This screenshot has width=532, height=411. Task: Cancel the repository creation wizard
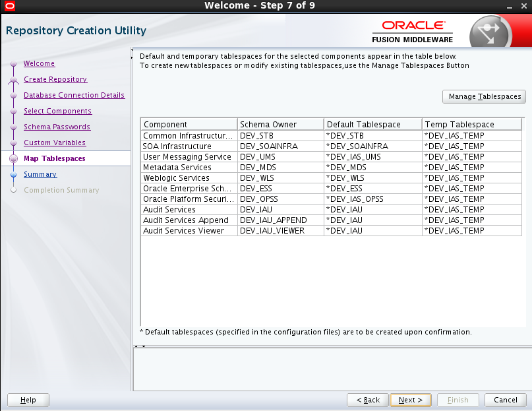click(505, 400)
